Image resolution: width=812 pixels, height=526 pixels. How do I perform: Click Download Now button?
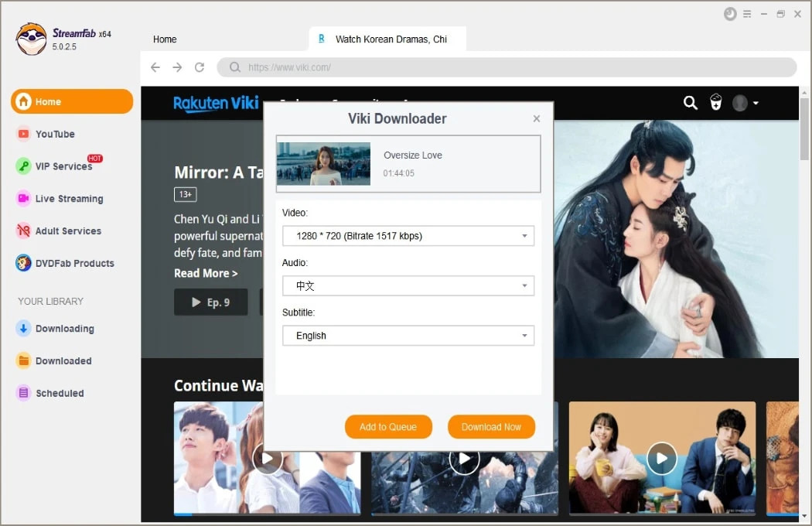(491, 426)
